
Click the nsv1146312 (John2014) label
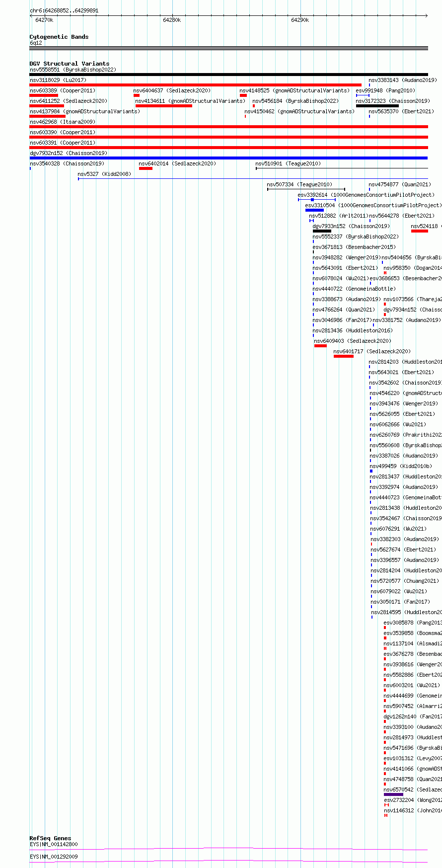[413, 811]
